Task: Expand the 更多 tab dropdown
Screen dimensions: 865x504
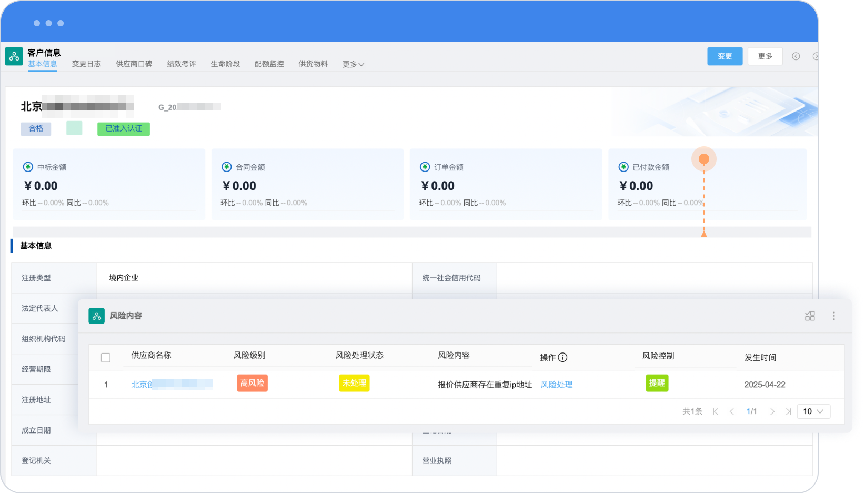Action: [353, 64]
